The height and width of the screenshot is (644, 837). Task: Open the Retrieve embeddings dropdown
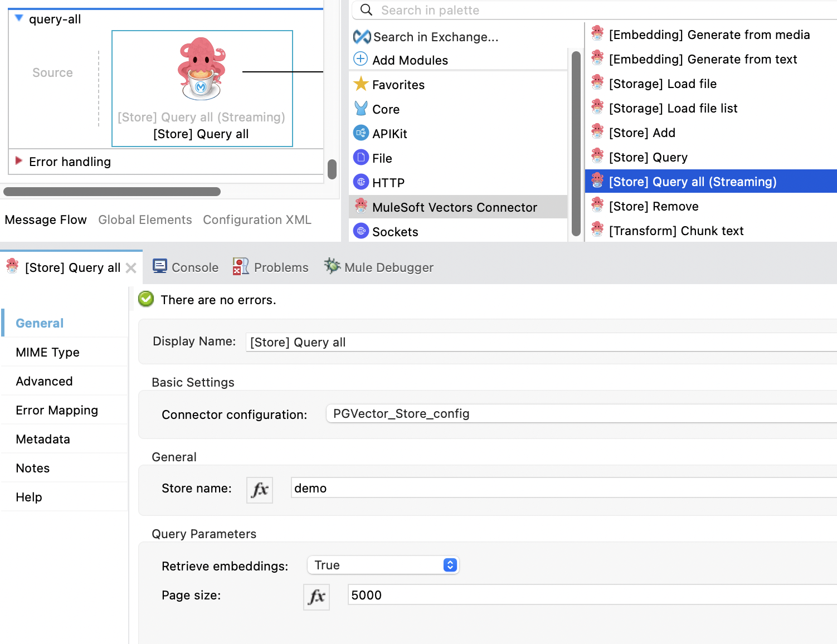(383, 565)
